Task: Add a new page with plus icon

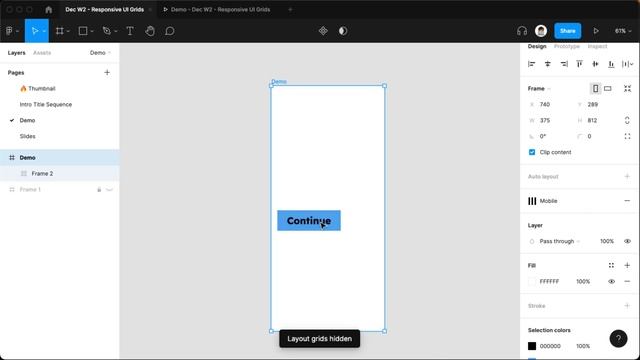Action: coord(107,72)
